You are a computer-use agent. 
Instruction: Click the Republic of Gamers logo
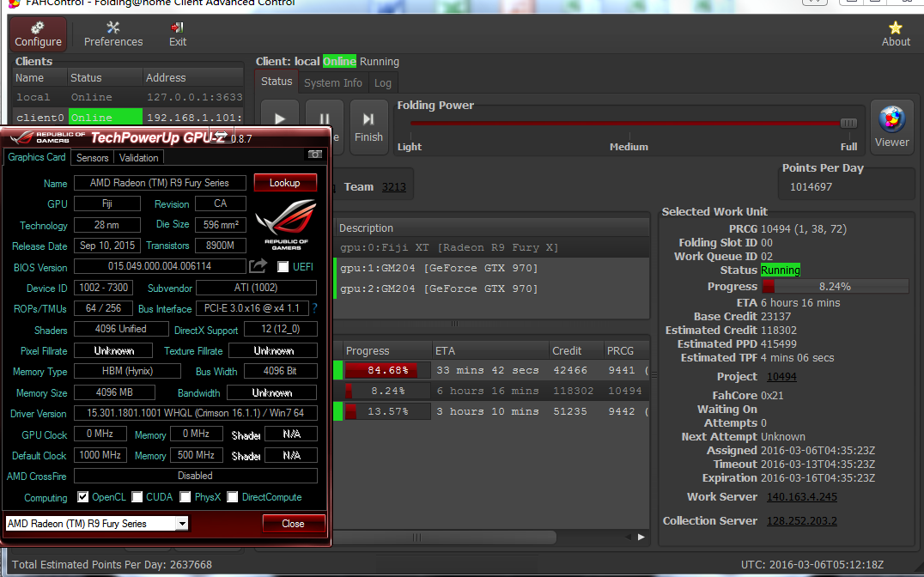pos(286,224)
